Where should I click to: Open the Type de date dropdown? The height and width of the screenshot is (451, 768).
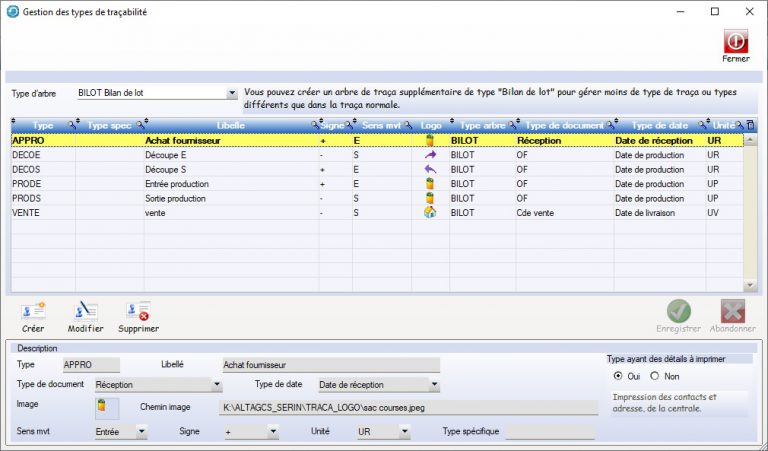[x=434, y=384]
